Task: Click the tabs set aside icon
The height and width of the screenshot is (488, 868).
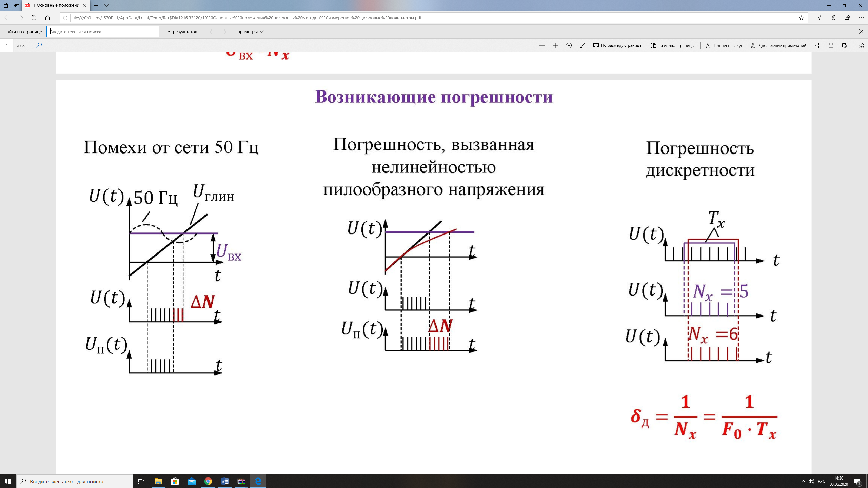Action: [5, 5]
